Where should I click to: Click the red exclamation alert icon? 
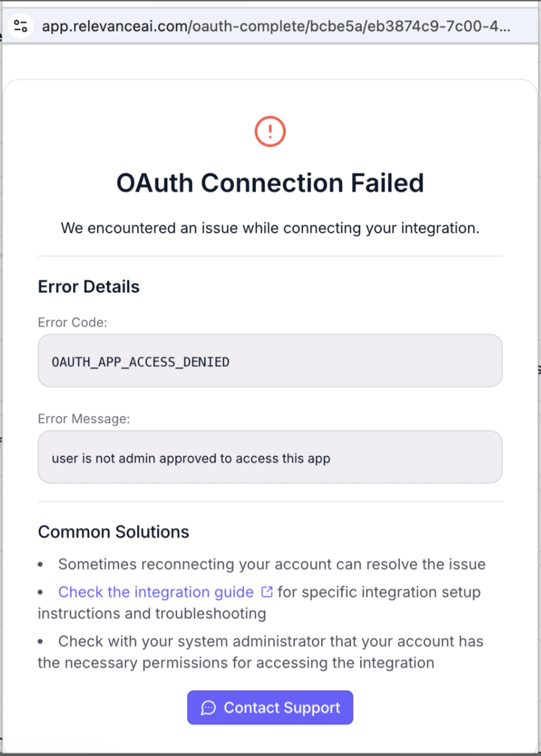(x=270, y=131)
